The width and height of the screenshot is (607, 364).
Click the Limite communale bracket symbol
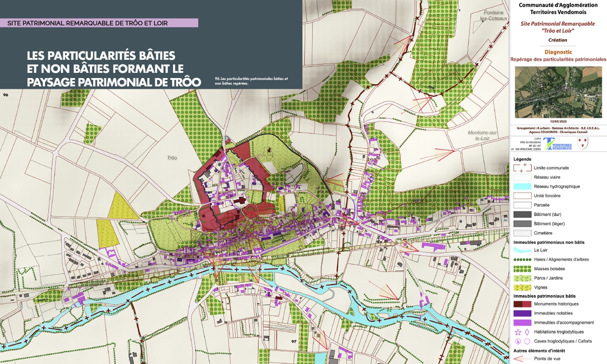pos(522,168)
